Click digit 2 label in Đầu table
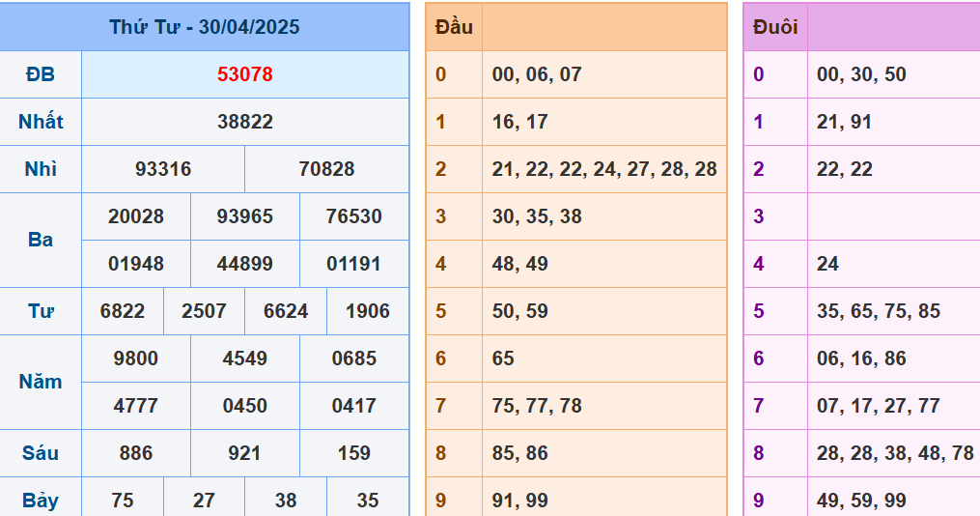 coord(440,169)
